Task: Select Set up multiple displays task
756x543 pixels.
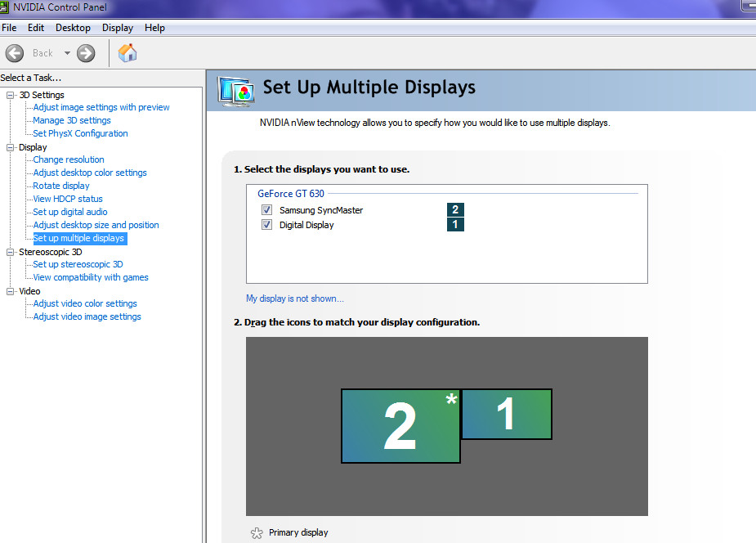Action: [x=78, y=238]
